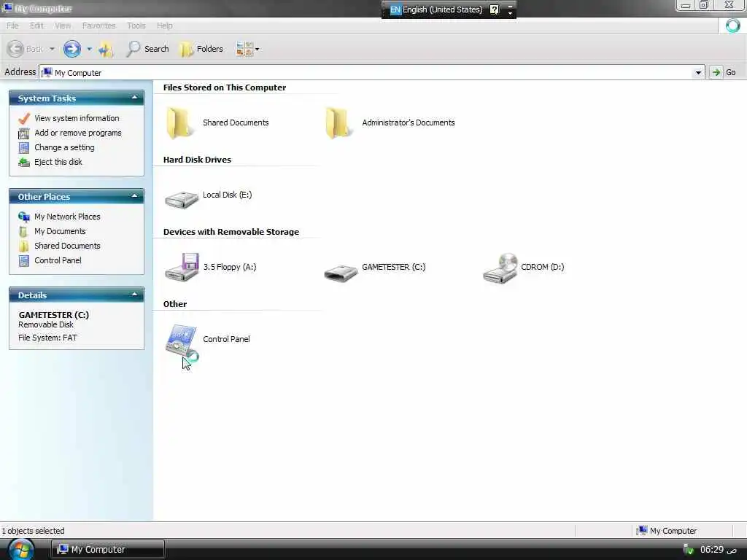The height and width of the screenshot is (560, 747).
Task: Open the Back history dropdown arrow
Action: 52,49
